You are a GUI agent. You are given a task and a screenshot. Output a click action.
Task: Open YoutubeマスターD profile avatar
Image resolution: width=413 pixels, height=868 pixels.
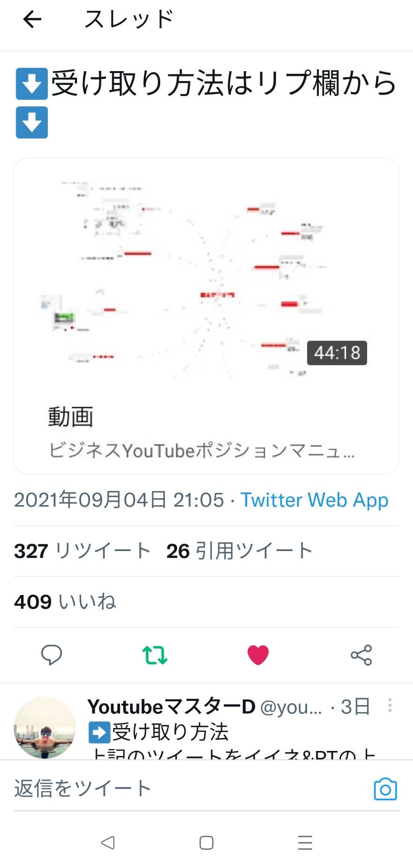45,727
